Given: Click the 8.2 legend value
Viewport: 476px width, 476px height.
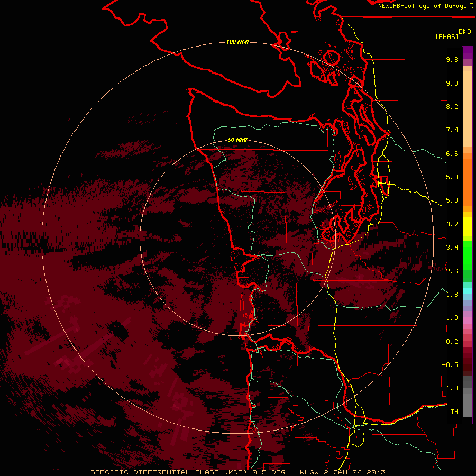Looking at the screenshot, I should (452, 106).
